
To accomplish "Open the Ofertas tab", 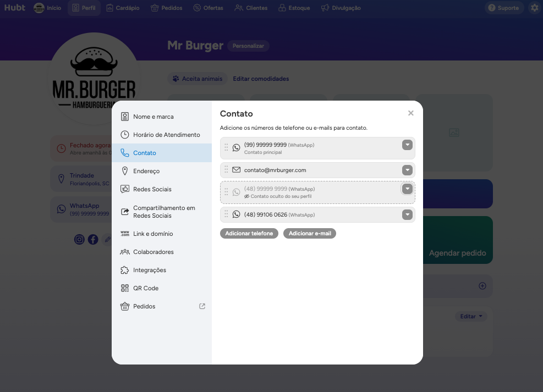I will click(x=208, y=8).
